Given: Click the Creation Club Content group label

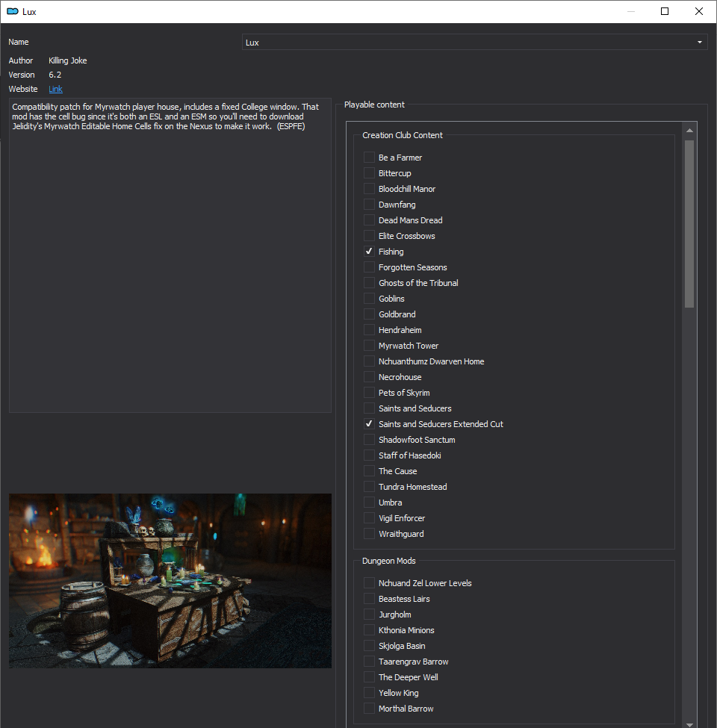Looking at the screenshot, I should click(x=403, y=135).
